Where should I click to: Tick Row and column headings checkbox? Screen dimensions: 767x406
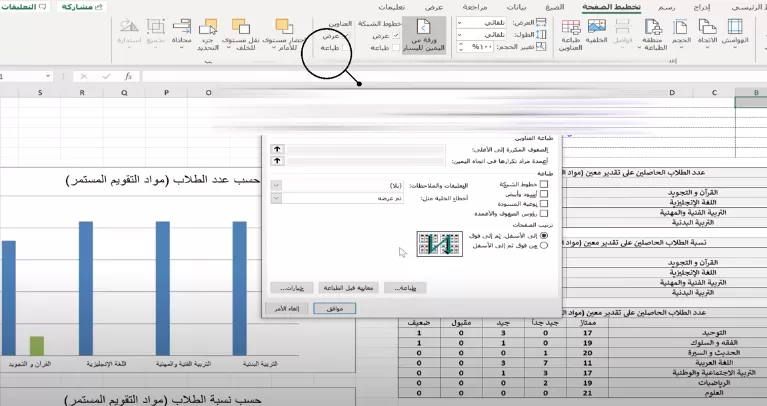[543, 212]
